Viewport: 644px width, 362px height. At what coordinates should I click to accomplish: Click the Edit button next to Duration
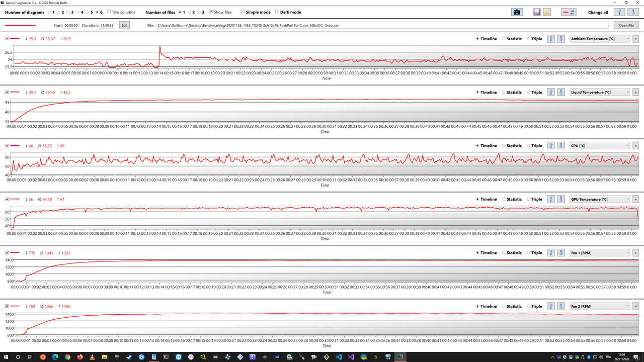point(124,25)
